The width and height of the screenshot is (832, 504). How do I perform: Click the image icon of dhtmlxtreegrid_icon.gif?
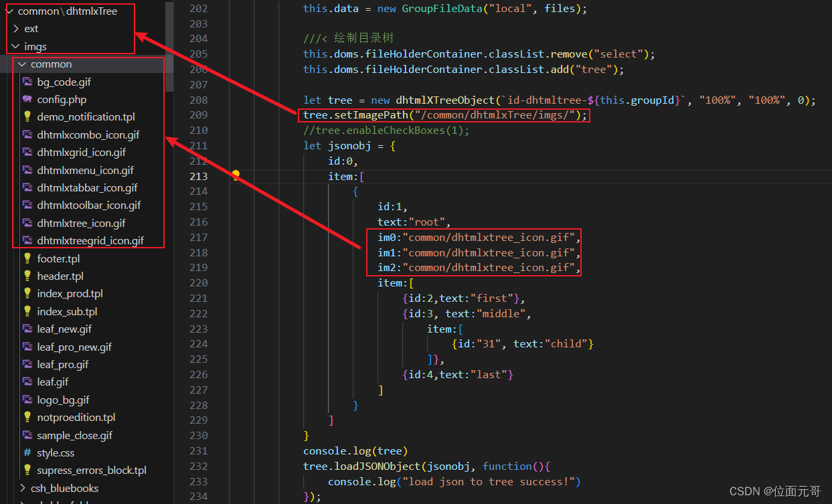[x=27, y=240]
